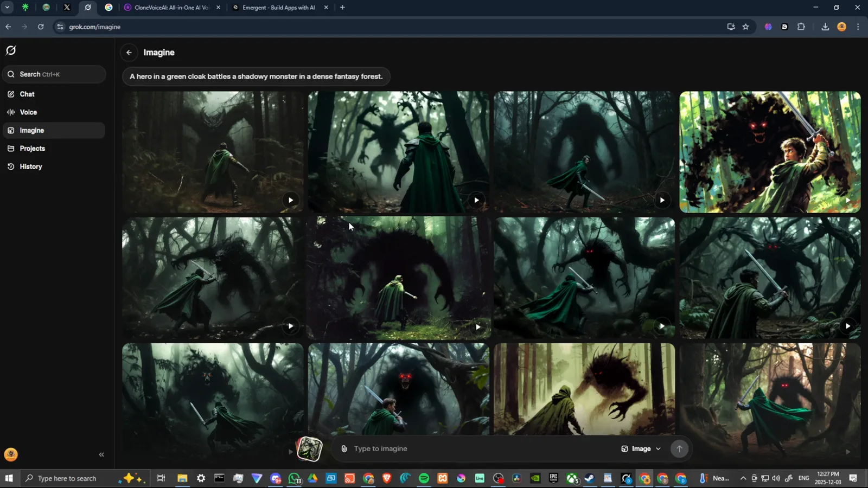Open the tab search dropdown arrow
The height and width of the screenshot is (488, 868).
[7, 8]
